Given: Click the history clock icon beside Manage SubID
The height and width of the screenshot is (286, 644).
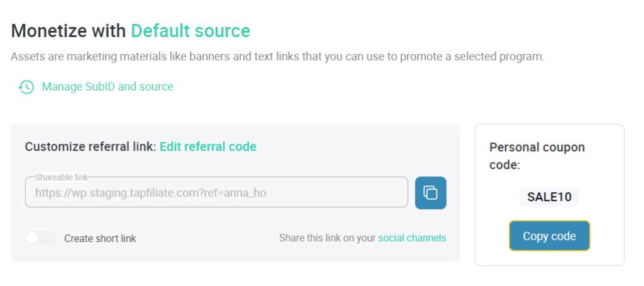Looking at the screenshot, I should coord(26,87).
